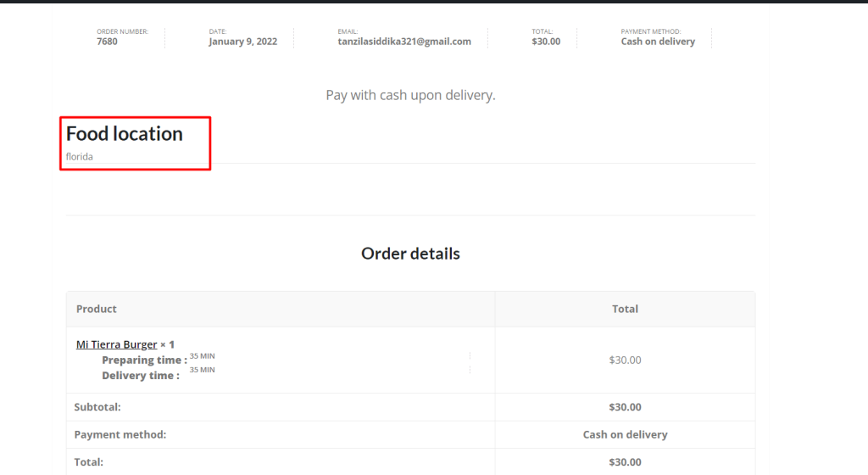Click the order date January 9, 2022
The width and height of the screenshot is (868, 475).
243,42
